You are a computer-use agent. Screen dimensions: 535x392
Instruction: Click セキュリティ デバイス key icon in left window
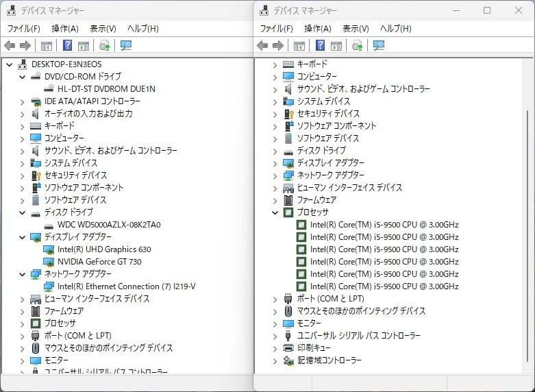(36, 175)
